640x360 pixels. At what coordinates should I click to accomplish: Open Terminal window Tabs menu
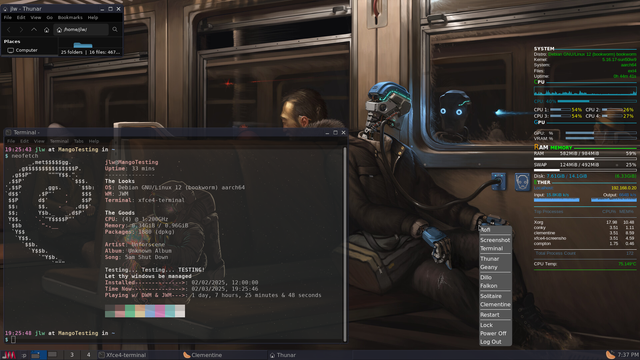[79, 141]
